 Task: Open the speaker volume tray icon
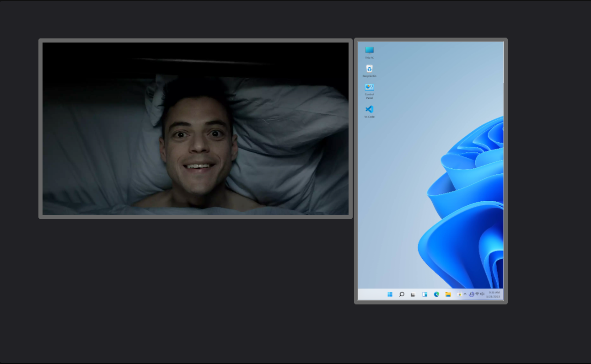tap(482, 294)
